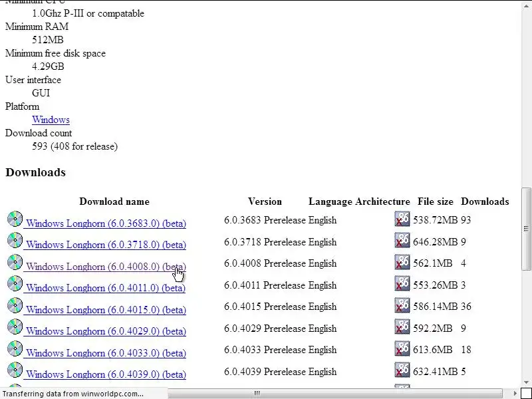Viewport: 532px width, 399px height.
Task: Click disc icon for Longhorn 6.0.4015.0
Action: pyautogui.click(x=15, y=305)
